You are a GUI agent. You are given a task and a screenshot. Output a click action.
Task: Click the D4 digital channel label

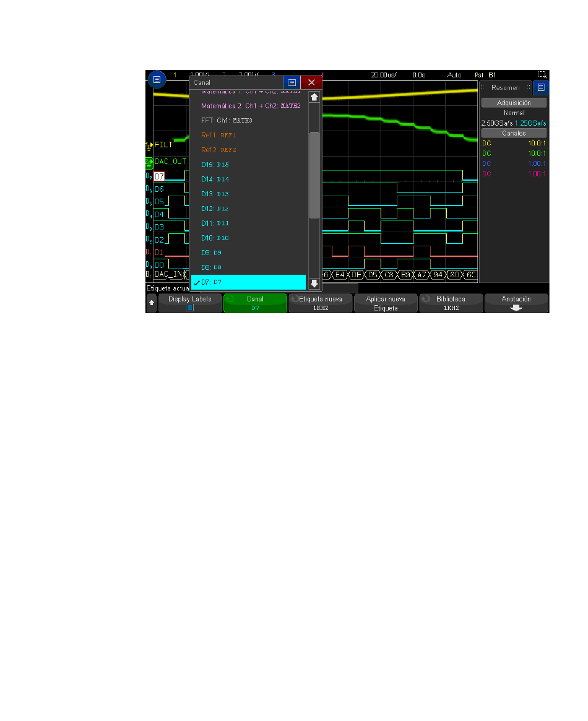(x=159, y=214)
